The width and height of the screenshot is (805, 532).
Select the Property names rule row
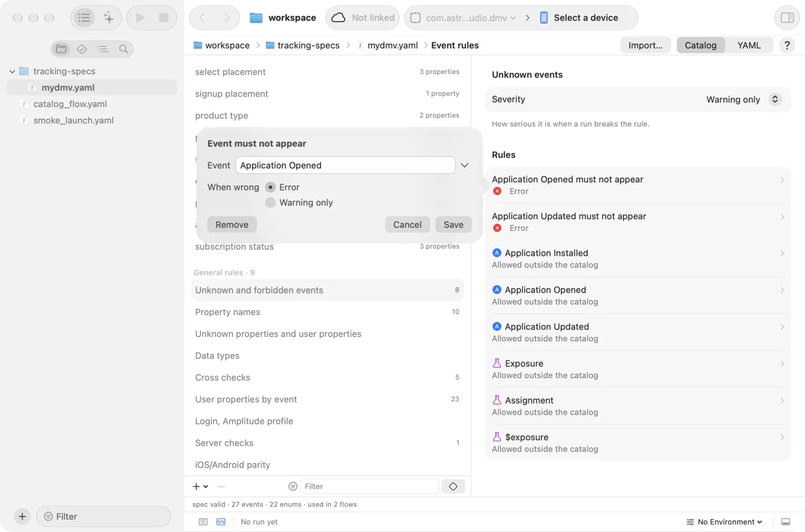(x=327, y=312)
